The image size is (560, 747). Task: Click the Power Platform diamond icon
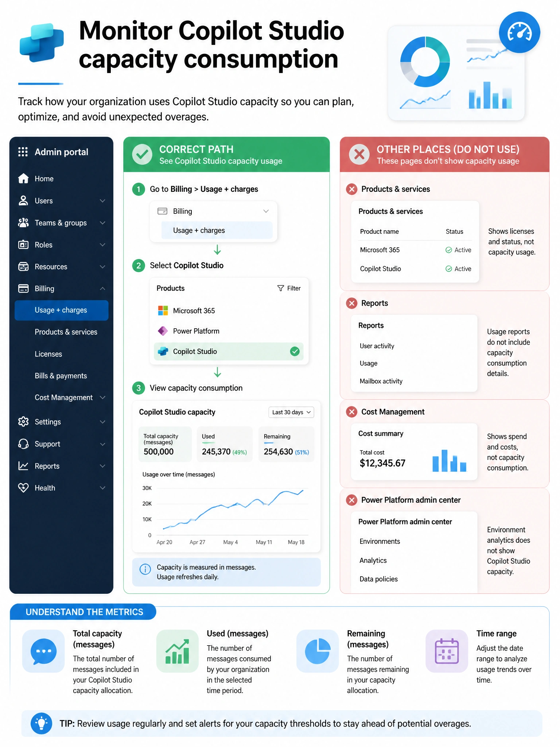point(163,331)
